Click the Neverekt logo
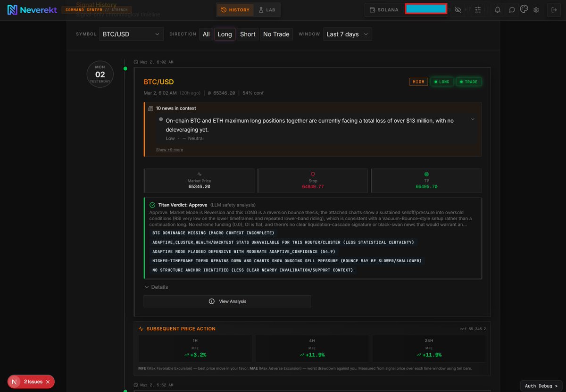This screenshot has height=392, width=566. pos(31,10)
